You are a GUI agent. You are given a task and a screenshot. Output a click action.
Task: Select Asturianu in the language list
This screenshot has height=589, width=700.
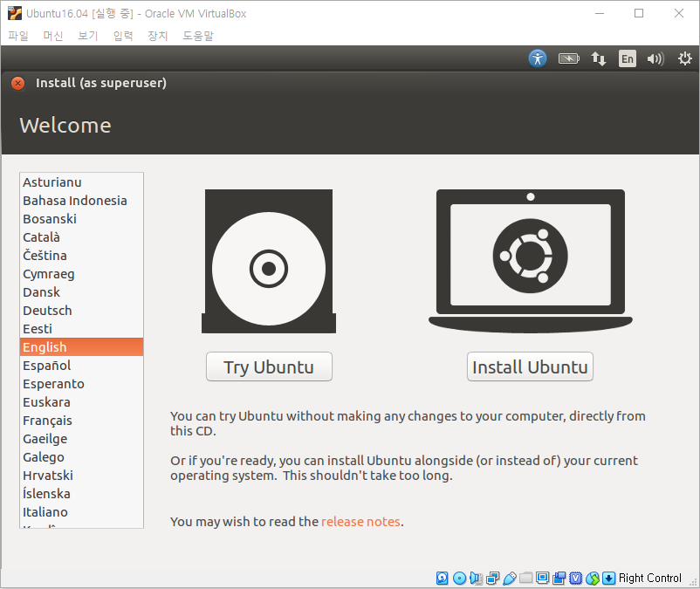(82, 182)
